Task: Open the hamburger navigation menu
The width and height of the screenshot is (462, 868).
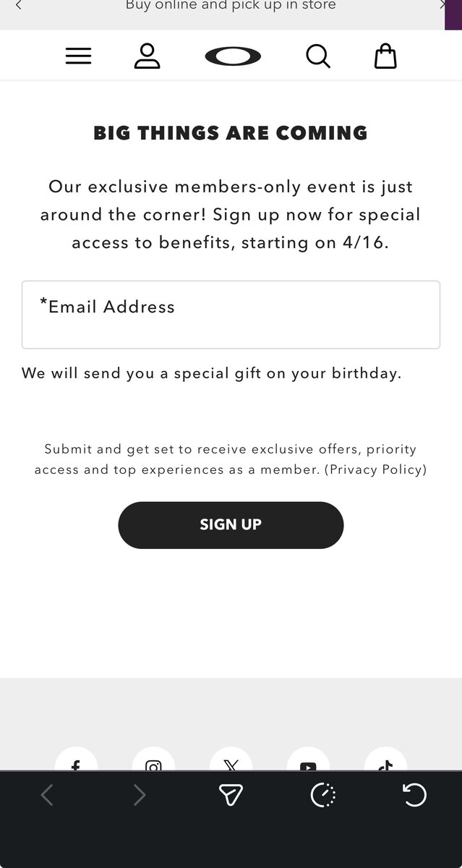Action: [78, 56]
